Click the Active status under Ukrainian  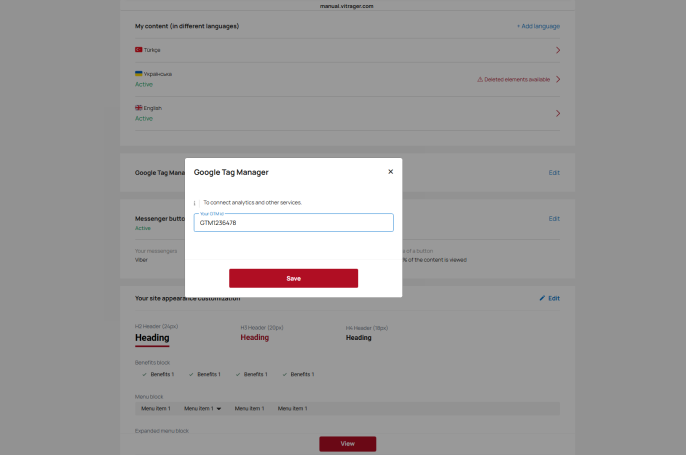tap(144, 84)
